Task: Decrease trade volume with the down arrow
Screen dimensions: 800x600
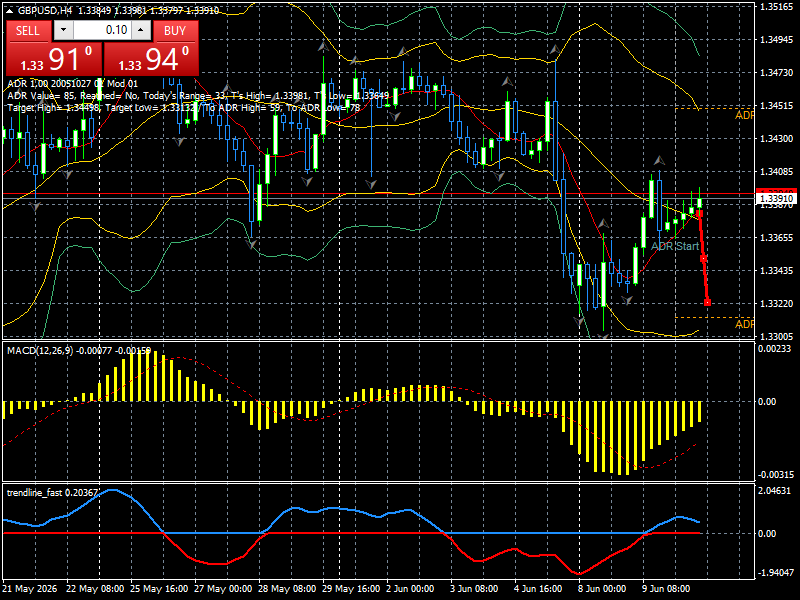Action: pyautogui.click(x=63, y=30)
